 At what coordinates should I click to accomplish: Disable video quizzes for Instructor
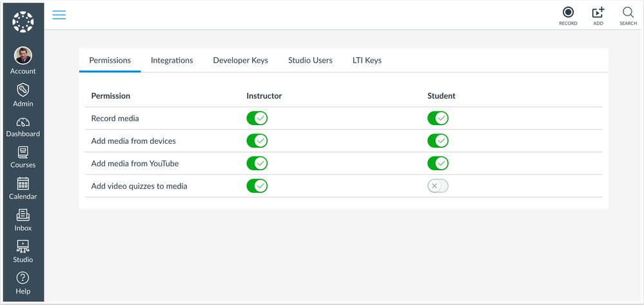click(x=257, y=186)
